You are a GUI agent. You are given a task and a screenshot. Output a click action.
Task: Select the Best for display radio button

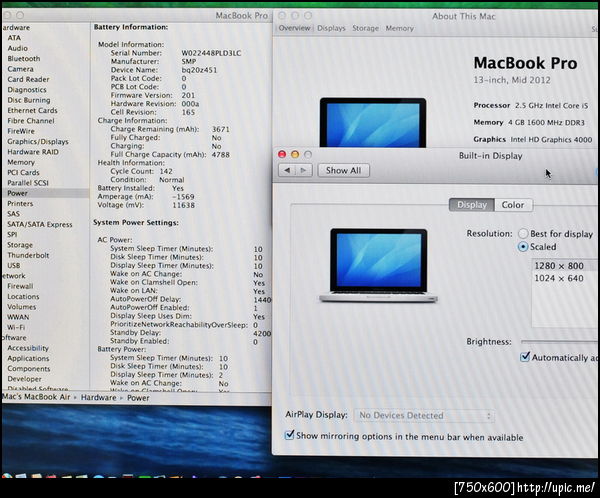point(523,233)
